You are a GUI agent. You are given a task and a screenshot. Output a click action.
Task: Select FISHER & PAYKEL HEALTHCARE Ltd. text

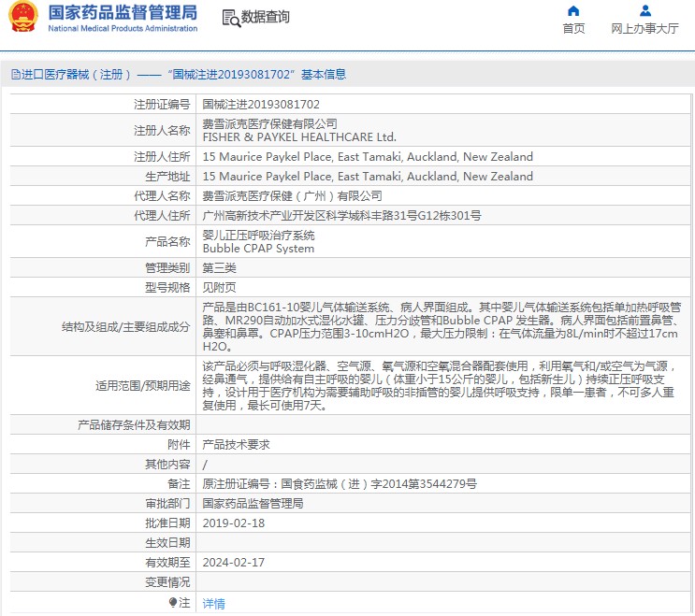299,137
